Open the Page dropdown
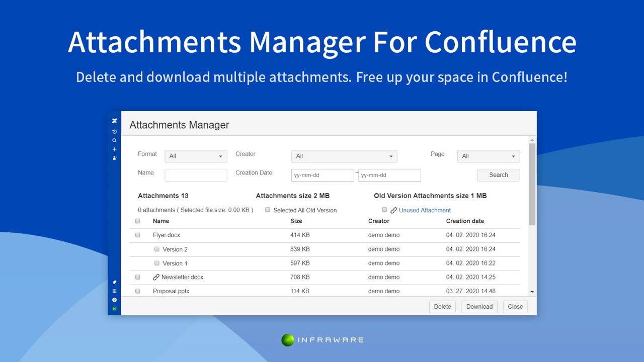Screen dimensions: 644x362 [489, 156]
